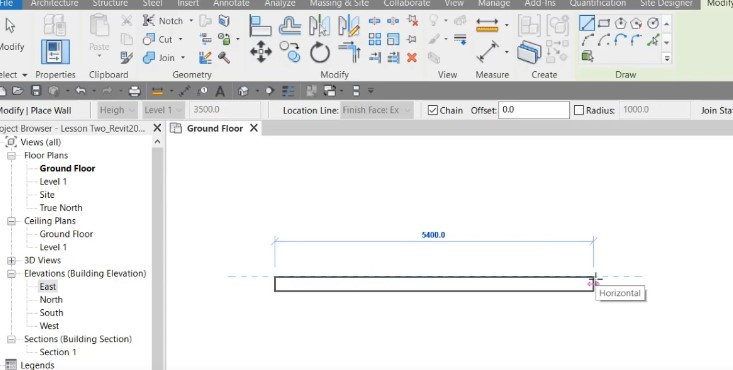Click the 5400.0 temporary dimension value
Screen dimensions: 733x370
pyautogui.click(x=433, y=235)
